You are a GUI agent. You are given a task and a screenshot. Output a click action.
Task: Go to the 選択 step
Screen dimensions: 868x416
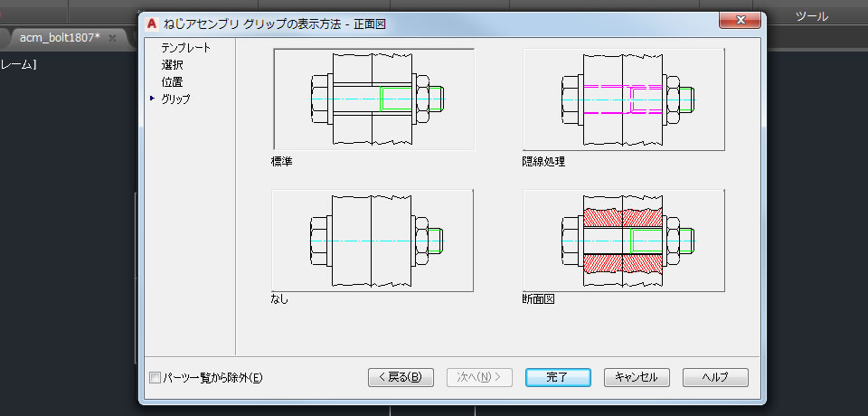coord(172,65)
